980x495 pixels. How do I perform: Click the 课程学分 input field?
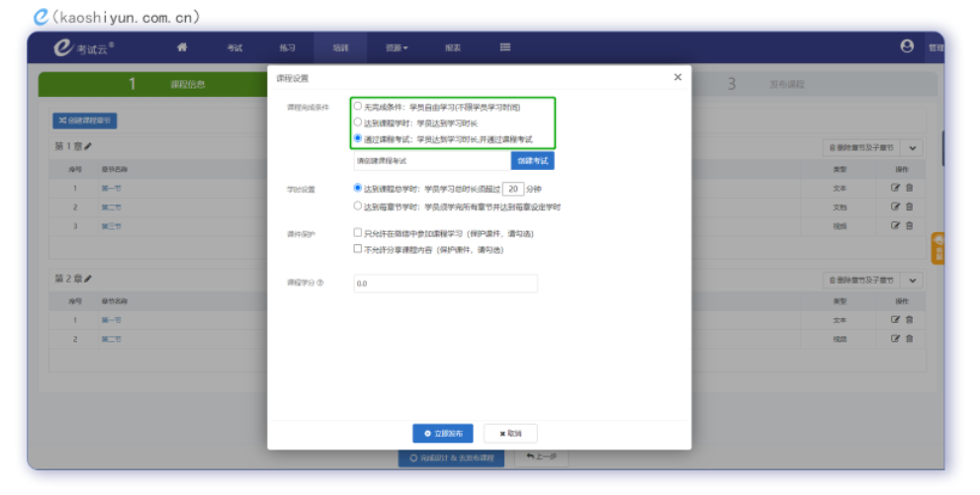[x=445, y=284]
